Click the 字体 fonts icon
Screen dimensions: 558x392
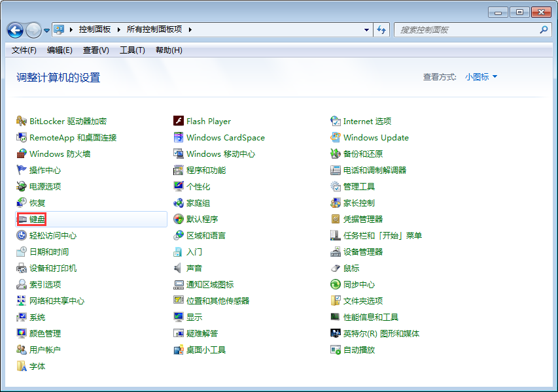click(x=22, y=367)
